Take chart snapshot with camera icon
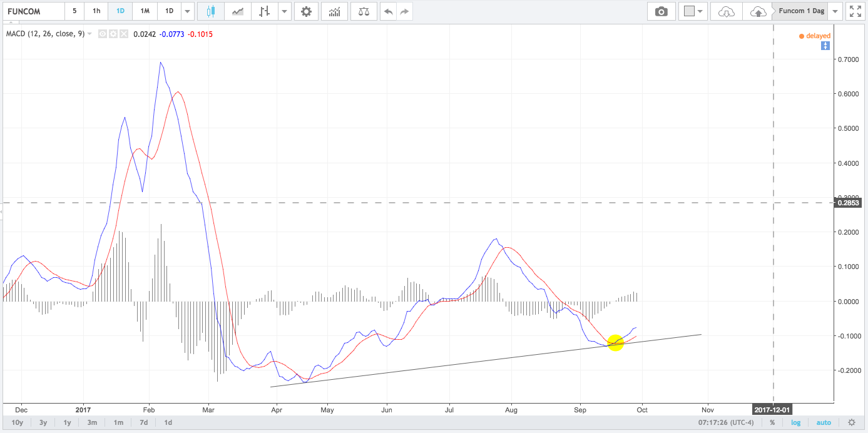Screen dimensions: 868x433 pos(661,11)
